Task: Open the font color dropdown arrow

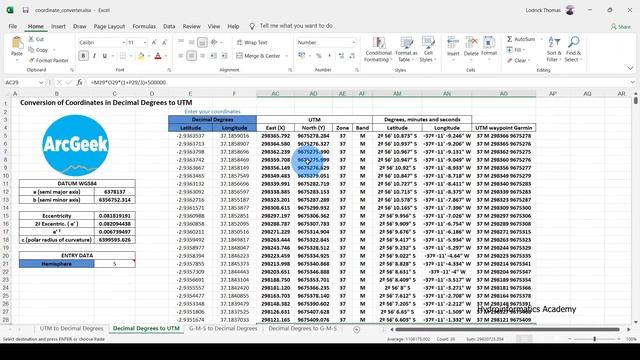Action: 166,56
